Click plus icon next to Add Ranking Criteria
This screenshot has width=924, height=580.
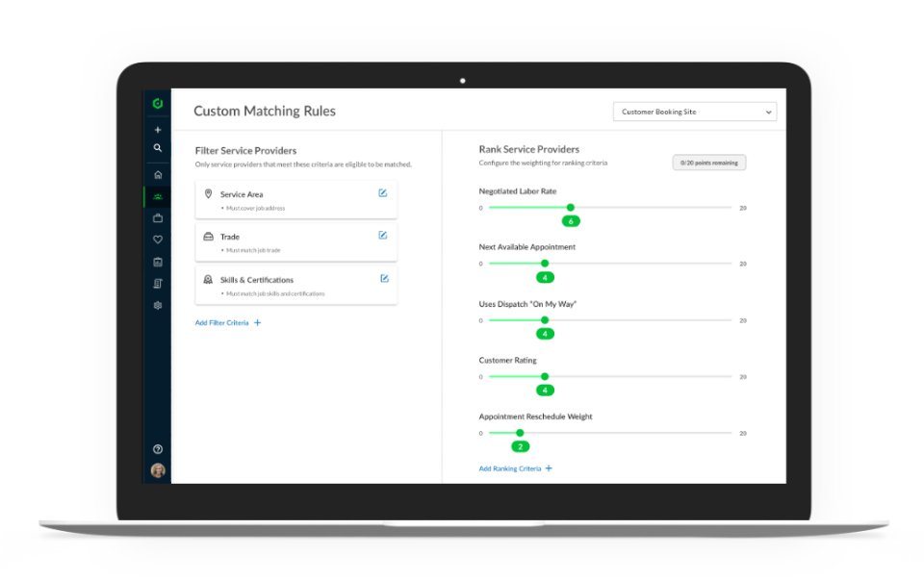(x=549, y=468)
